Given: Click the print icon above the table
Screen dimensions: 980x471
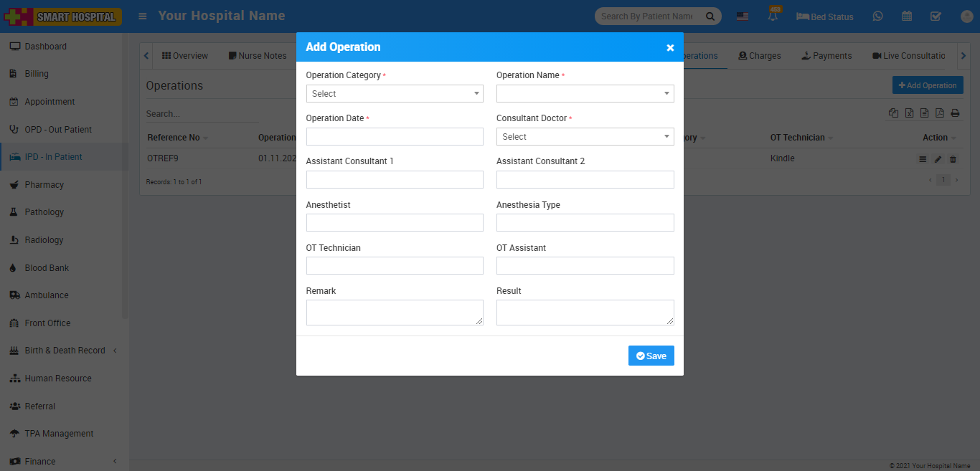Looking at the screenshot, I should [x=955, y=113].
